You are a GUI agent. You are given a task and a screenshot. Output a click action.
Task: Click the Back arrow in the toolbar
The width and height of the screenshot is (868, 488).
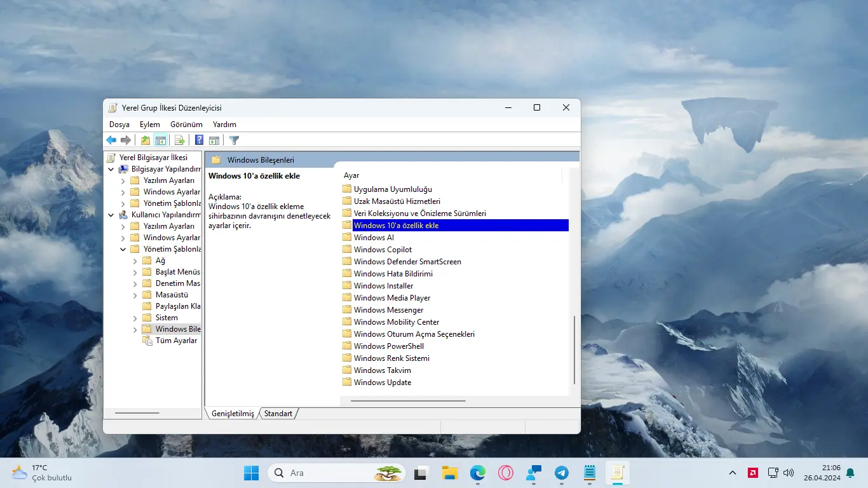tap(111, 140)
